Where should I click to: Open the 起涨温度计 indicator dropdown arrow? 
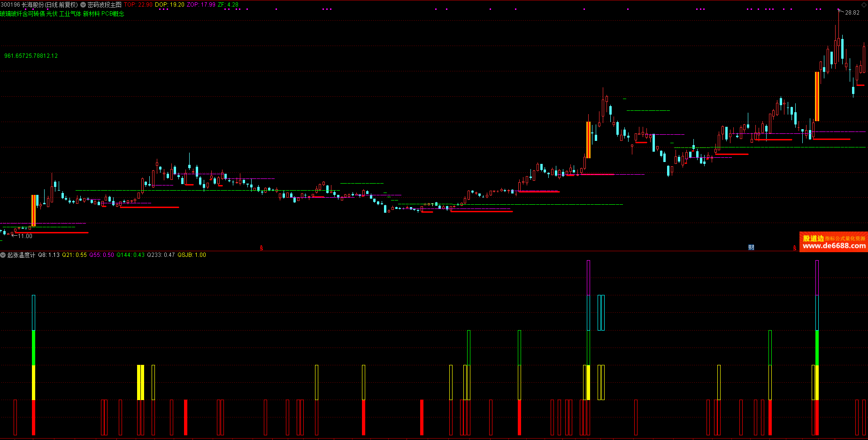click(x=3, y=255)
